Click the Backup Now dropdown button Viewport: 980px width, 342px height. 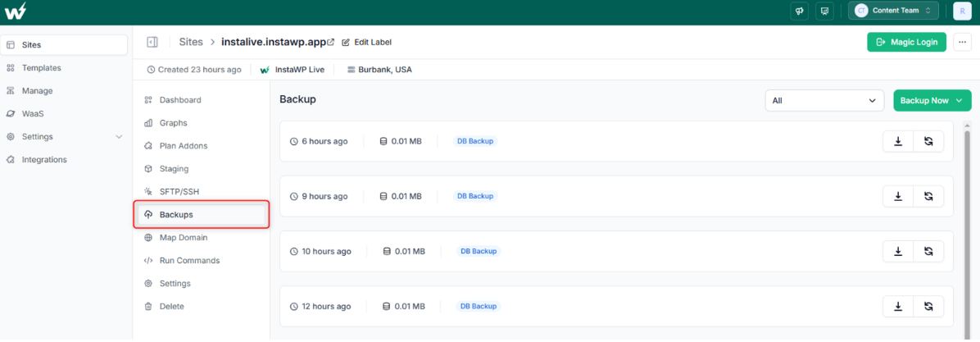(x=932, y=100)
